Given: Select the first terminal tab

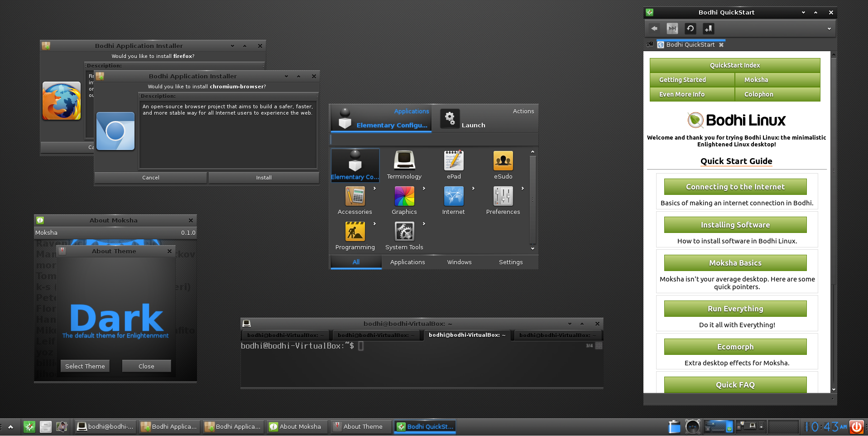Looking at the screenshot, I should (x=285, y=335).
